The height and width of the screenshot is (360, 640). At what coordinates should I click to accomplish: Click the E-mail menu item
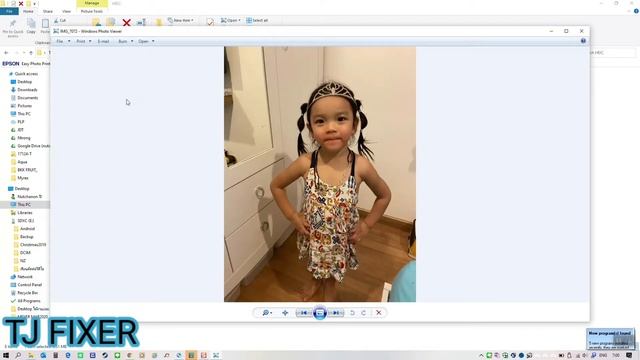103,41
